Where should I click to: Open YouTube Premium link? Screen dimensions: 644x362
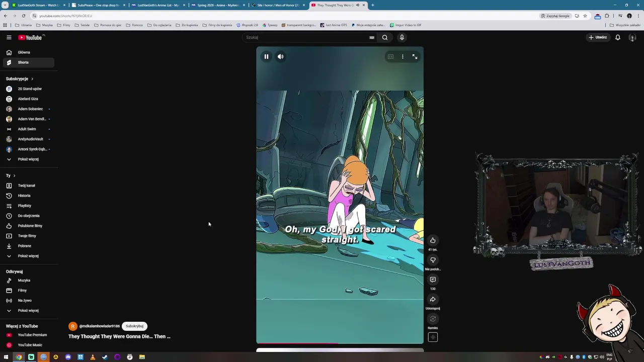click(28, 335)
